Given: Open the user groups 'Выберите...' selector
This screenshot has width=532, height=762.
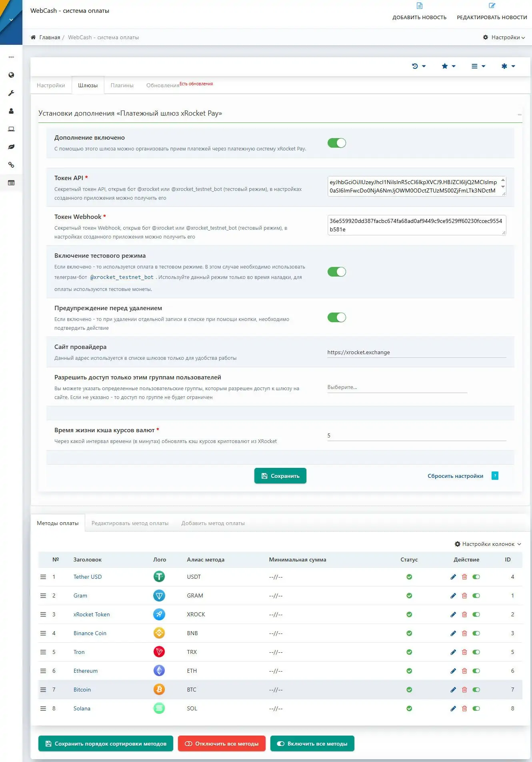Looking at the screenshot, I should point(397,387).
